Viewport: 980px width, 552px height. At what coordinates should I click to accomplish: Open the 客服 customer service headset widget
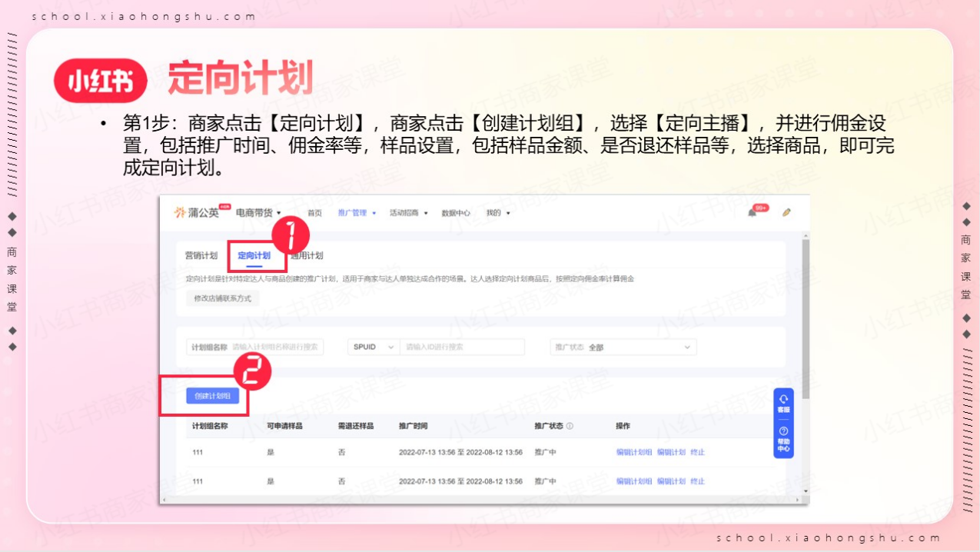[x=783, y=403]
